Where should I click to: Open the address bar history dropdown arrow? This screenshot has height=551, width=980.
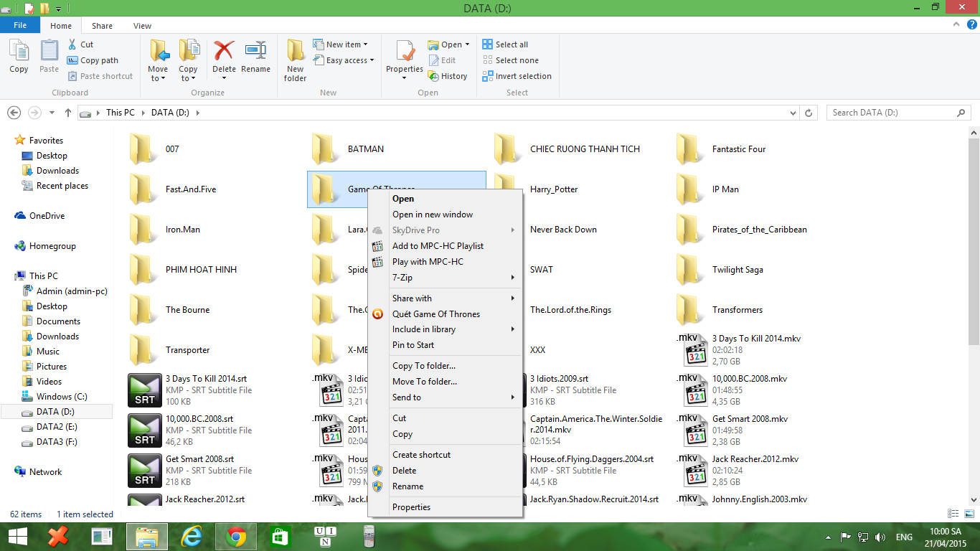[x=792, y=113]
